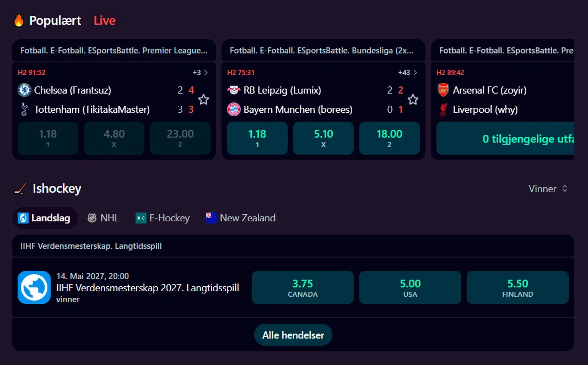The height and width of the screenshot is (365, 588).
Task: Click the Bayern Munchen club logo
Action: 234,110
